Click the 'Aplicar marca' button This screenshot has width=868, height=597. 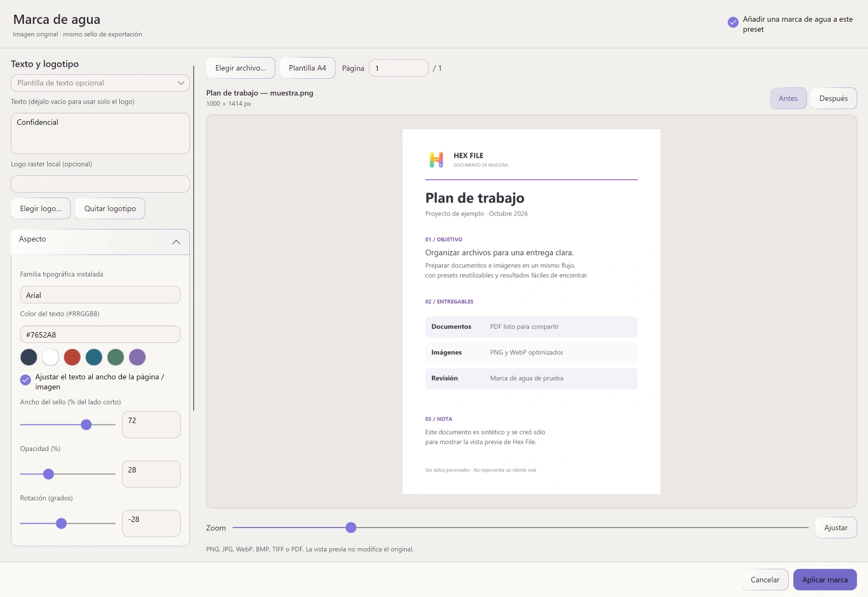pyautogui.click(x=825, y=580)
